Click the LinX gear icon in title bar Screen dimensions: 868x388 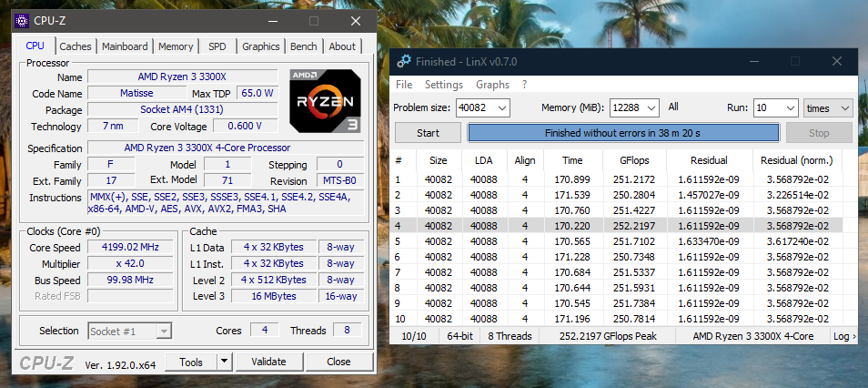[x=404, y=62]
